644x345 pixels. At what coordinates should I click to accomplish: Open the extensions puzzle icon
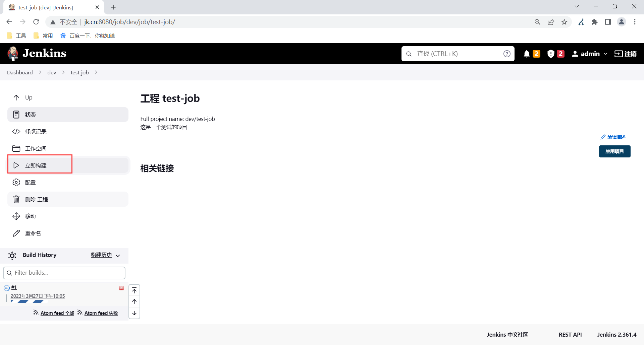click(x=594, y=22)
